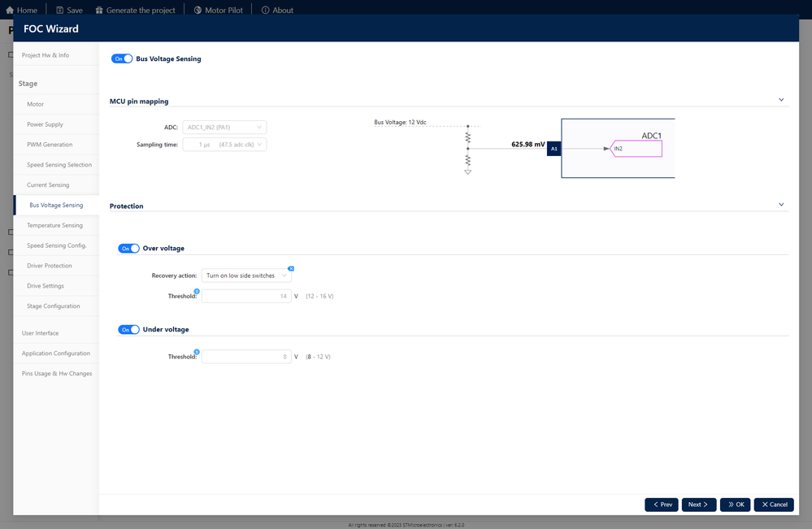
Task: Click the info badge on Over voltage Threshold
Action: (x=197, y=291)
